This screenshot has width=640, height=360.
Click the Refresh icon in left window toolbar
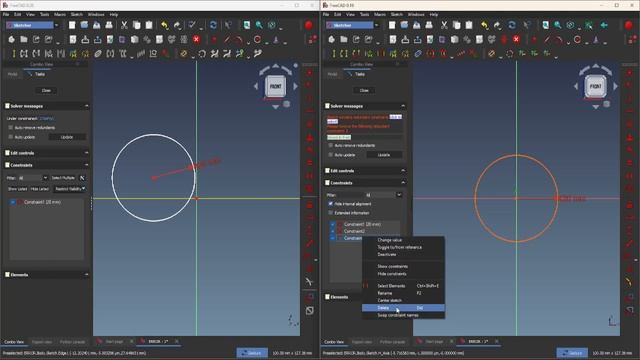click(x=213, y=25)
